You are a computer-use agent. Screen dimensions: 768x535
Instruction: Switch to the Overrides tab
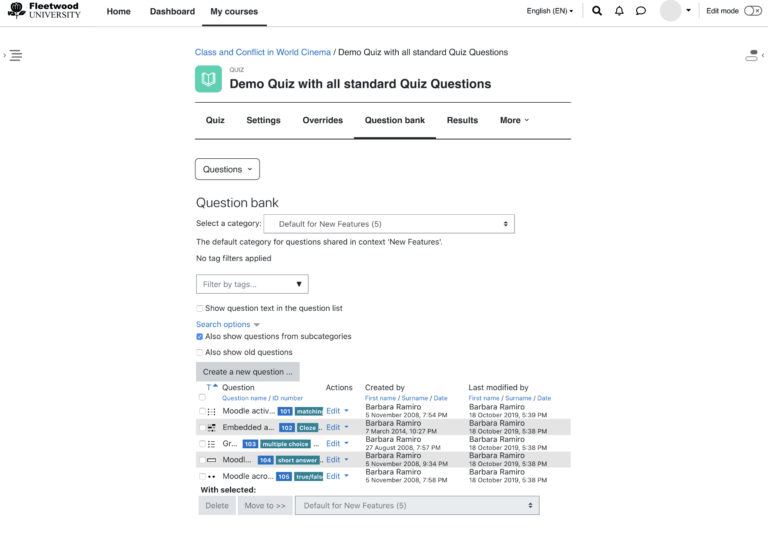coord(322,120)
